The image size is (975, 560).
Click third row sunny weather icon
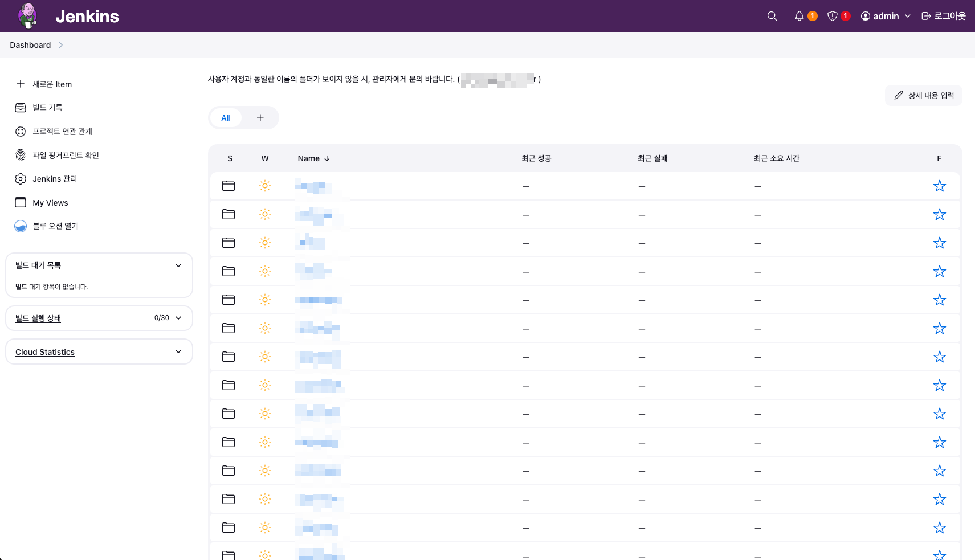(x=265, y=243)
